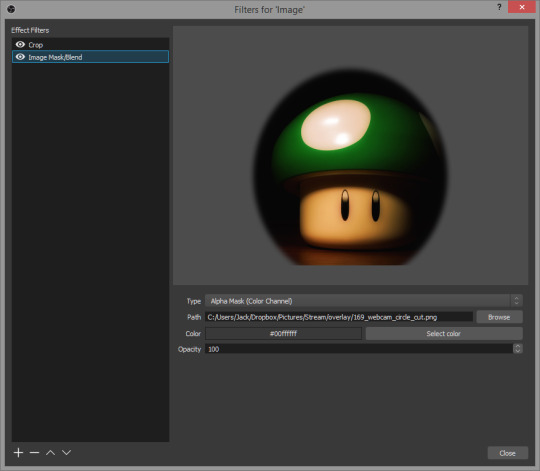Decrease Opacity with the down stepper arrow
The image size is (540, 471).
click(x=517, y=351)
